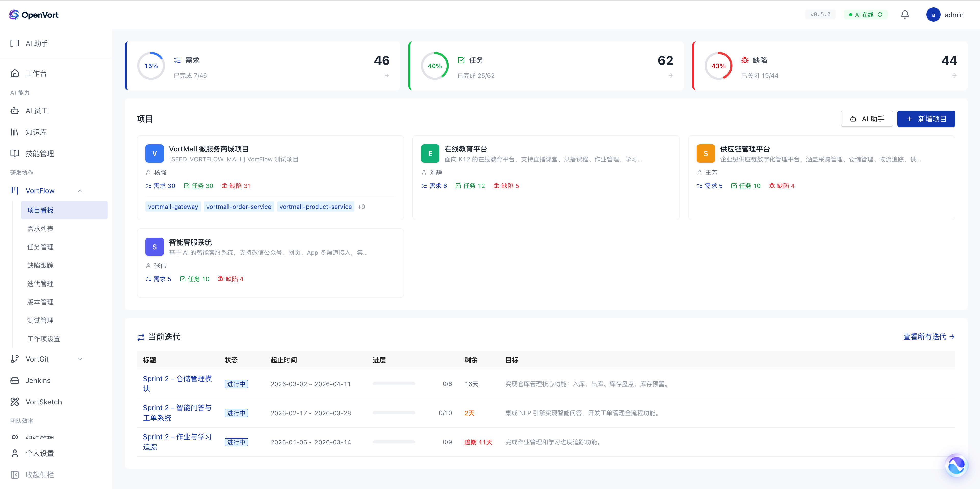Image resolution: width=980 pixels, height=489 pixels.
Task: Click the 个人设置 user icon
Action: pos(15,453)
